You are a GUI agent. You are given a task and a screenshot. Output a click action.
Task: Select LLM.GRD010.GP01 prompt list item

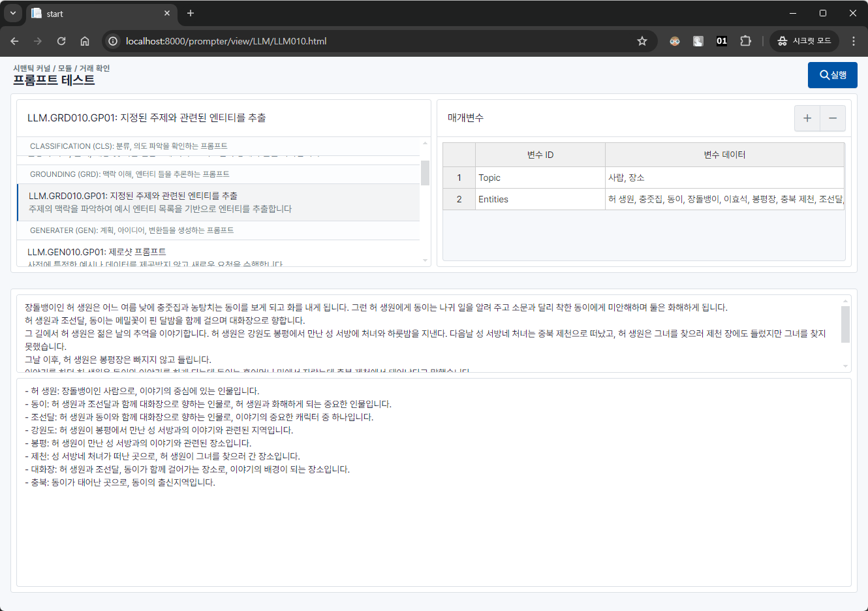tap(219, 202)
